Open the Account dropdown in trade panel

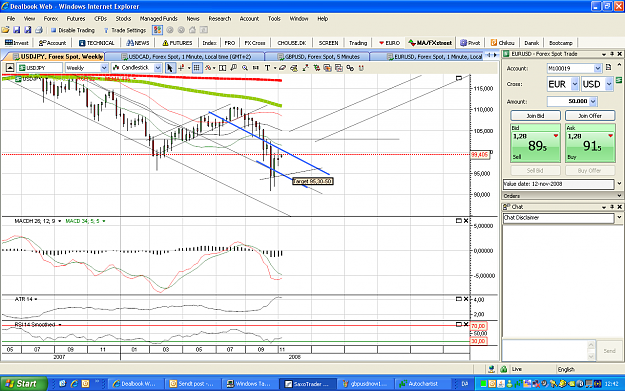pyautogui.click(x=597, y=69)
